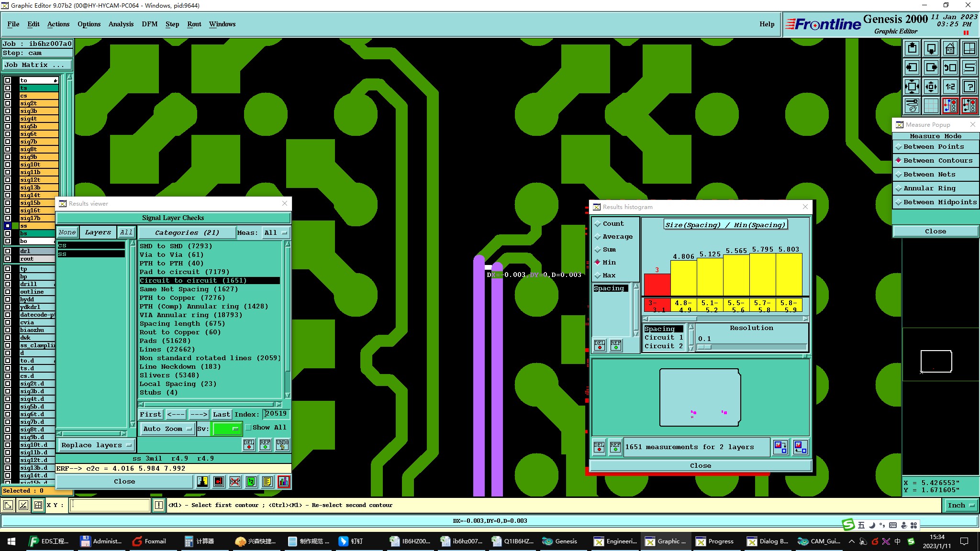
Task: Click the crossed-out REF icon
Action: (x=235, y=482)
